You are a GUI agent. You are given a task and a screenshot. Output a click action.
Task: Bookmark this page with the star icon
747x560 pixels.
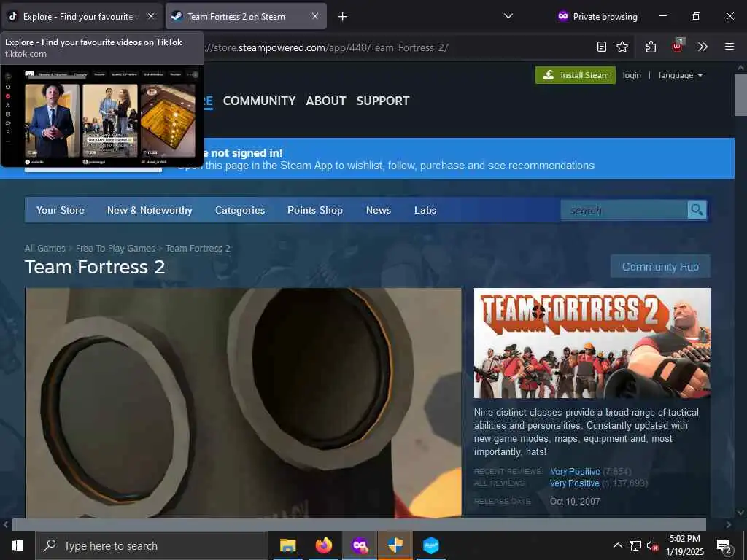pyautogui.click(x=622, y=47)
